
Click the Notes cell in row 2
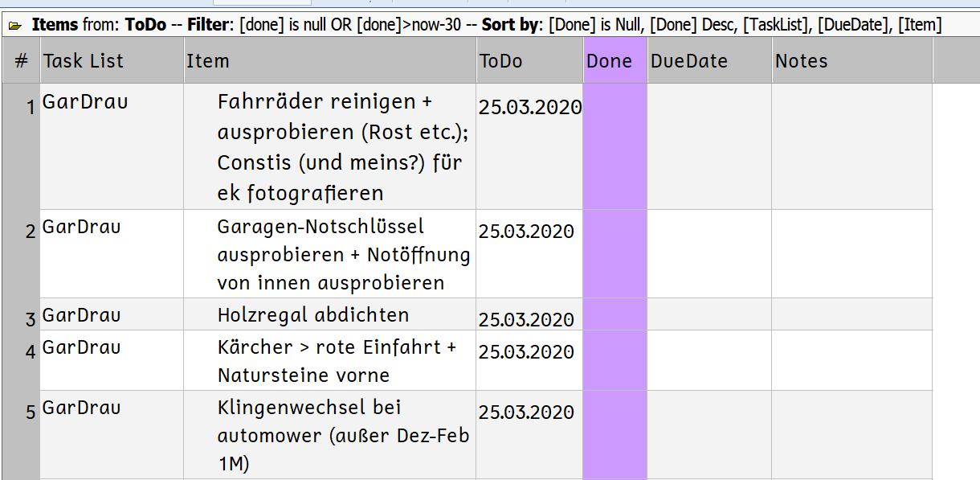[x=851, y=254]
